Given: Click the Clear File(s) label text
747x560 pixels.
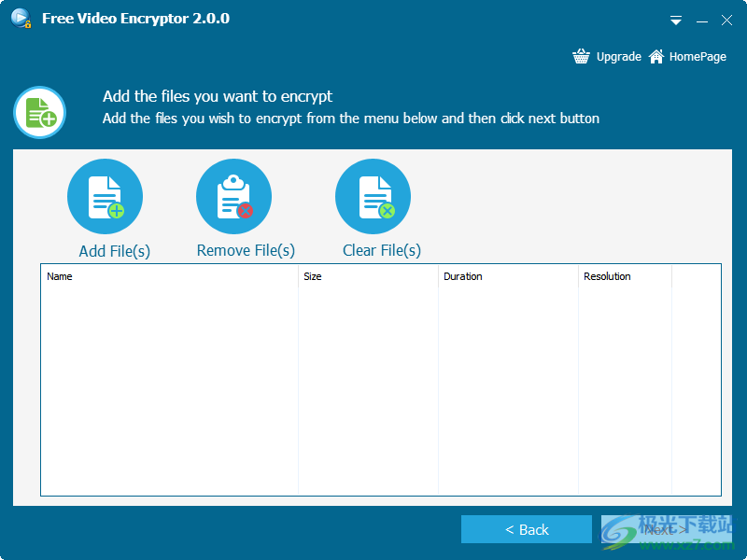Looking at the screenshot, I should tap(381, 250).
